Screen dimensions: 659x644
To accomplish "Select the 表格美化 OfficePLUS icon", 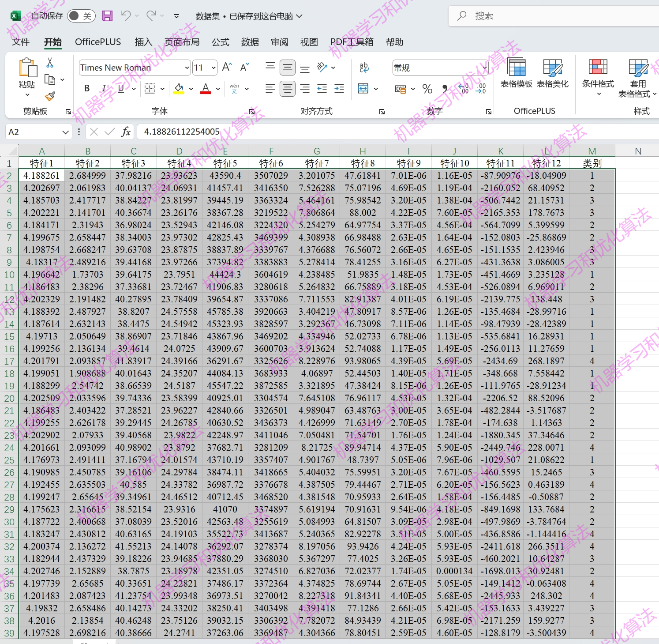I will pyautogui.click(x=553, y=73).
